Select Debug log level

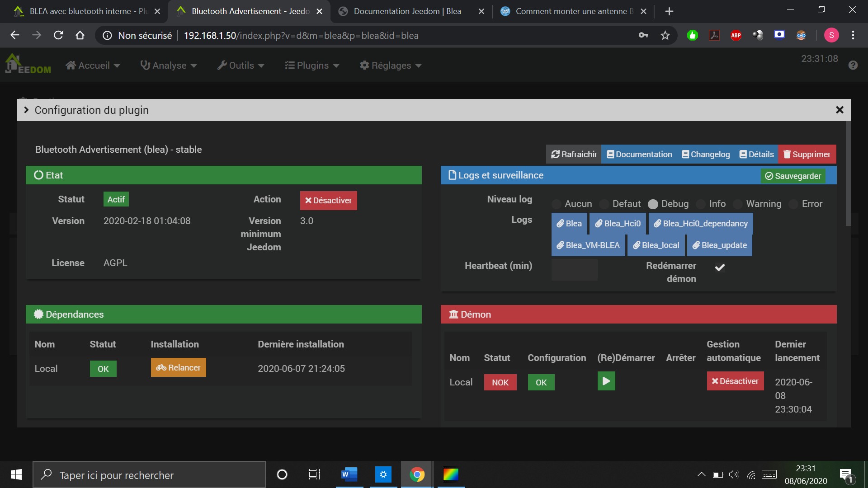[653, 204]
